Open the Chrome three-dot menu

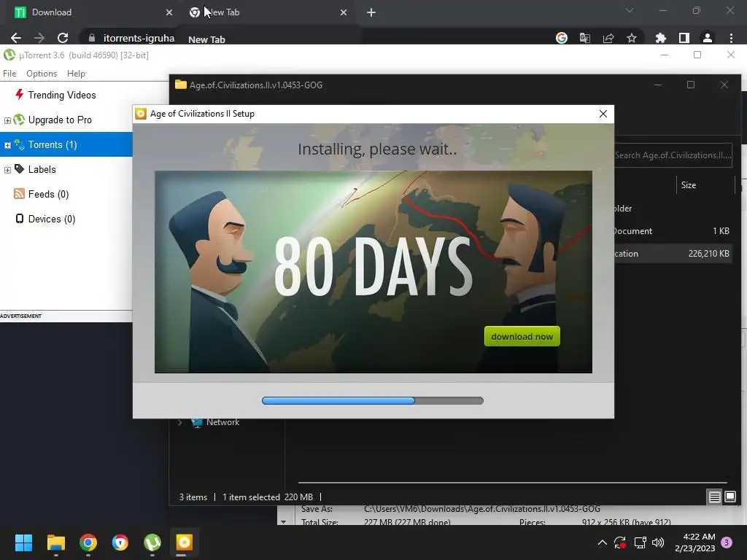click(731, 38)
